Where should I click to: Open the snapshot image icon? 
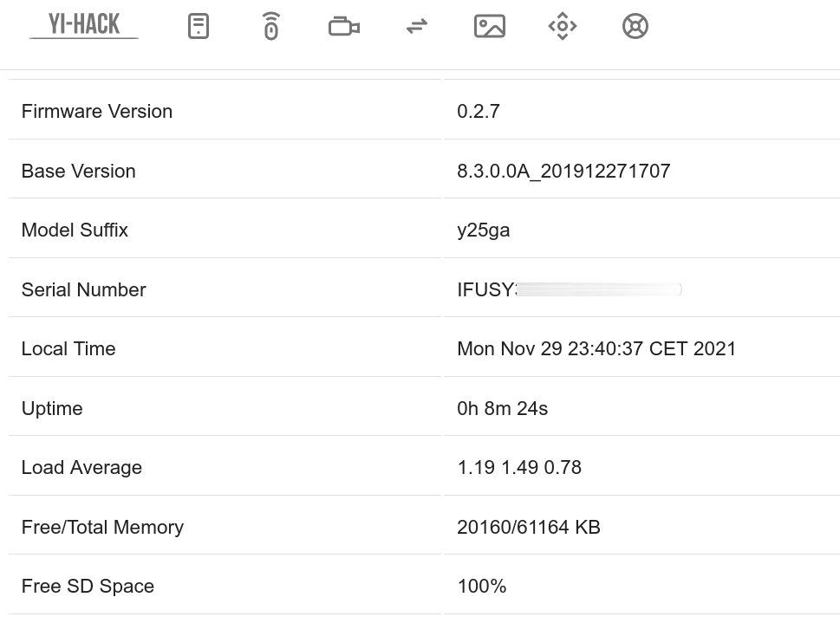pos(489,26)
